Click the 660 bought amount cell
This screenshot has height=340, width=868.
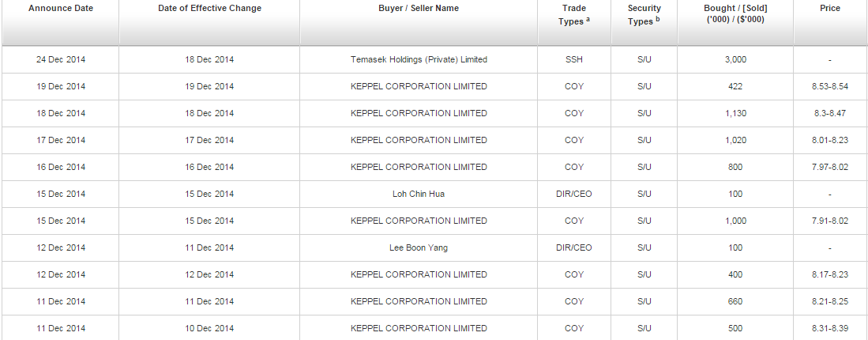coord(735,301)
